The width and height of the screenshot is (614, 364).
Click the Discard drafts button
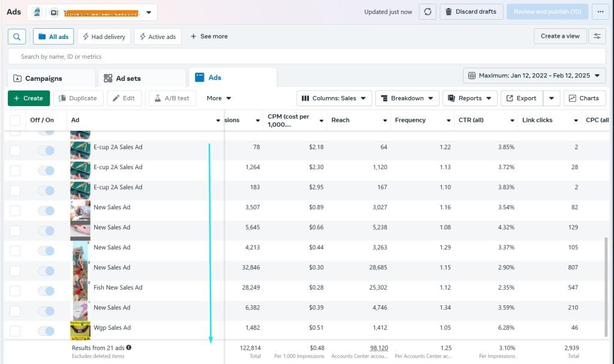[471, 12]
